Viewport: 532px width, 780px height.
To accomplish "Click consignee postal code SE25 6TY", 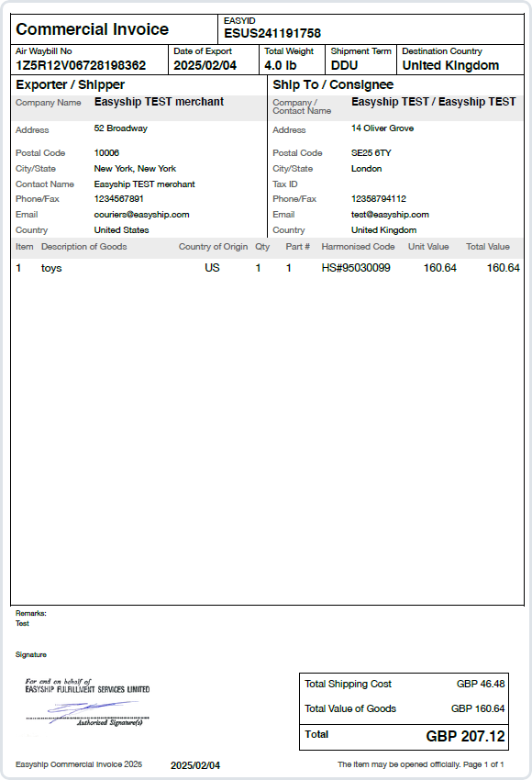I will point(371,153).
